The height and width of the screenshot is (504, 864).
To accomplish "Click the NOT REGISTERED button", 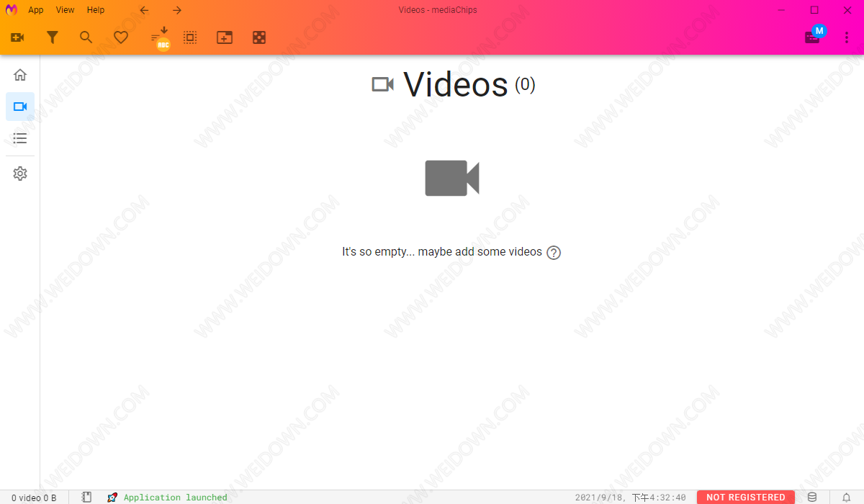I will (745, 497).
